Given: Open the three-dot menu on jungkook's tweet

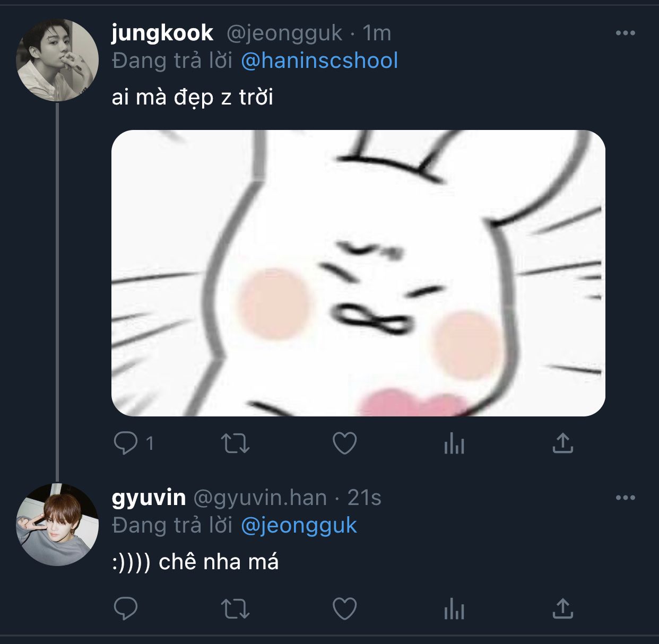Looking at the screenshot, I should [x=626, y=33].
